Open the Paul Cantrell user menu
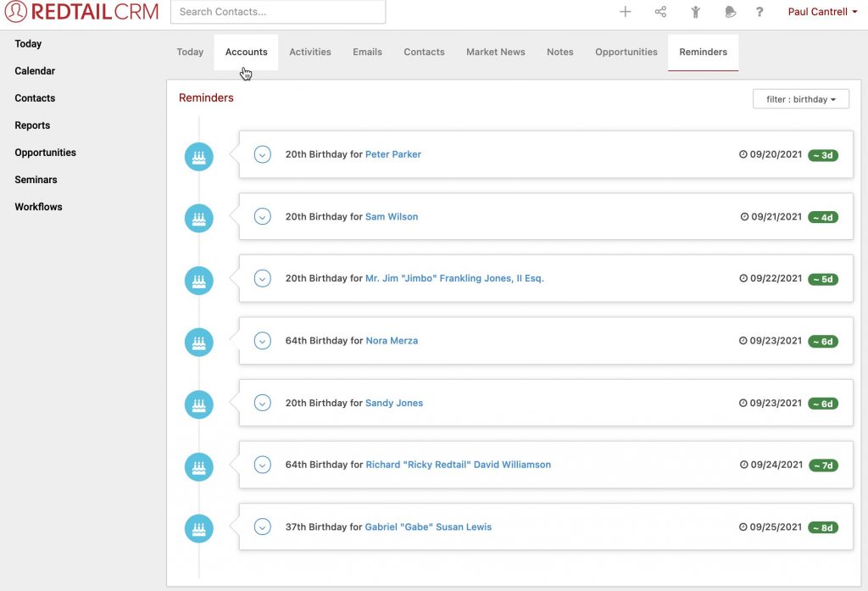The image size is (868, 591). click(x=822, y=12)
